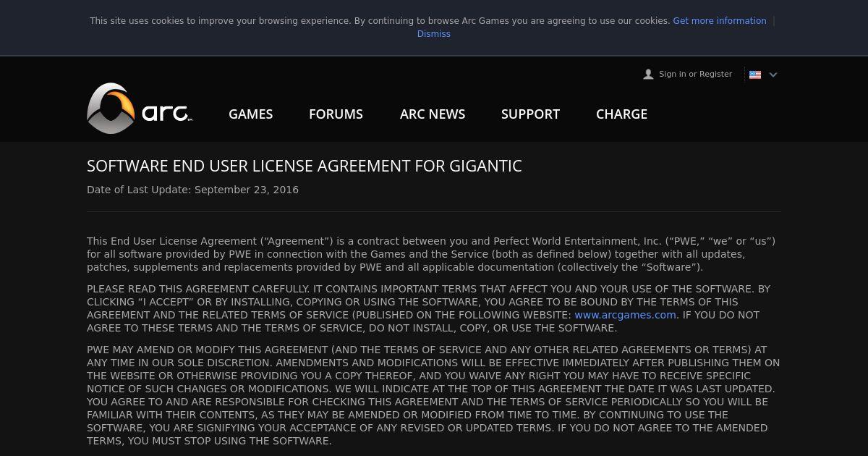Click 'Date of Last Update: September 23, 2016'

tap(192, 190)
